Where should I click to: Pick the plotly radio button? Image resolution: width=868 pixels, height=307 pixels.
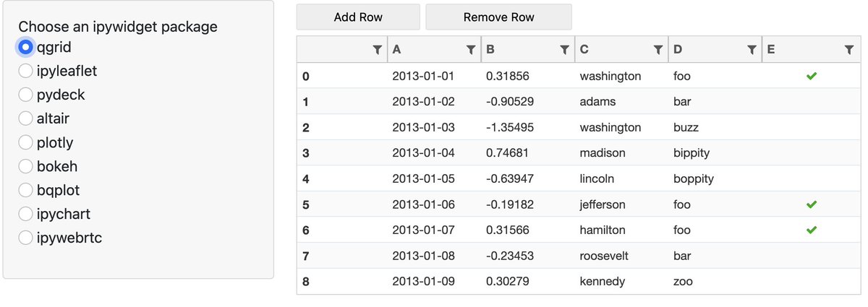(25, 142)
